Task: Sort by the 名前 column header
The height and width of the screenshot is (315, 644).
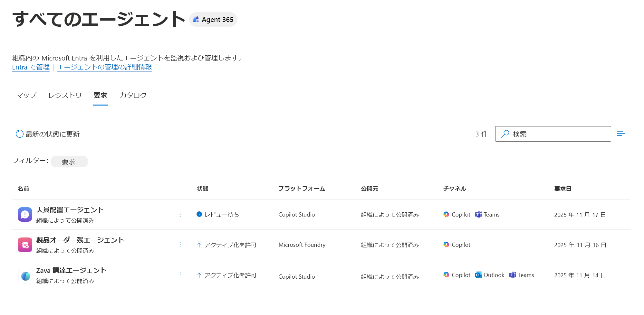Action: click(x=23, y=189)
